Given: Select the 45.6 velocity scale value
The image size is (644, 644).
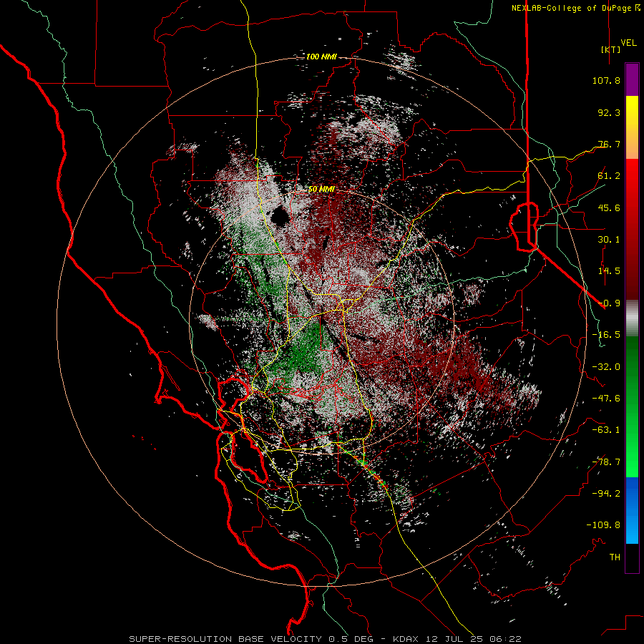Looking at the screenshot, I should point(609,208).
